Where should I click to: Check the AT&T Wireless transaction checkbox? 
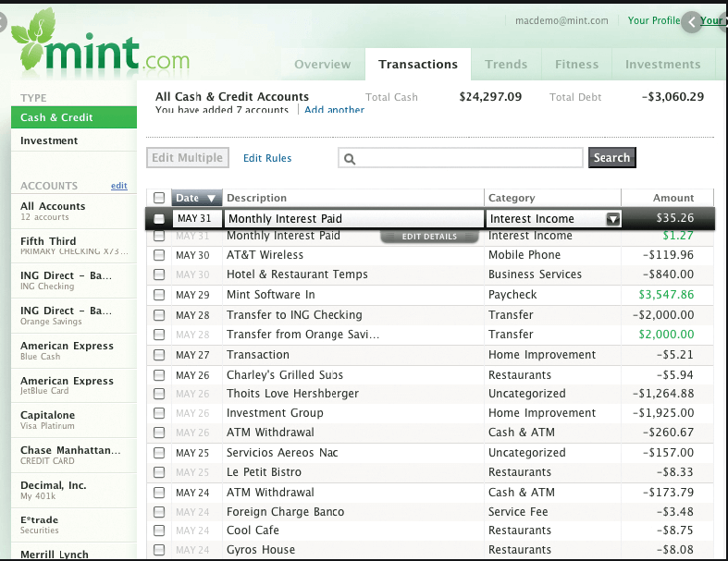pos(159,255)
